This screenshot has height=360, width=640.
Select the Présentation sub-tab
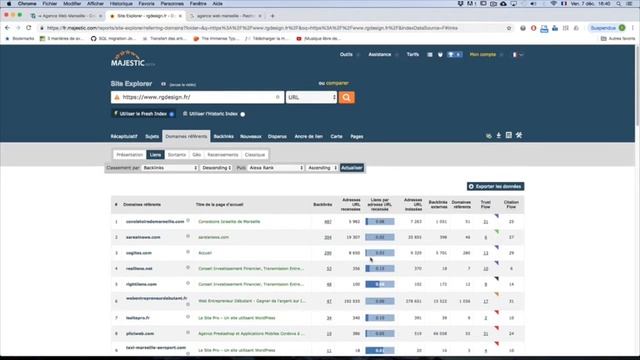tap(129, 155)
